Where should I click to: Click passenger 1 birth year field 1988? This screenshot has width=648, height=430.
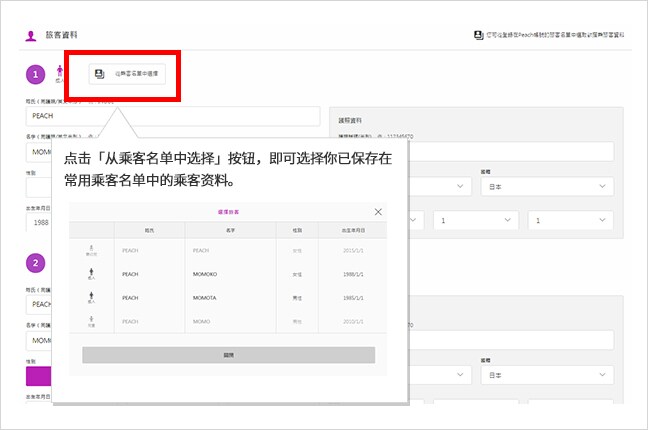click(39, 222)
